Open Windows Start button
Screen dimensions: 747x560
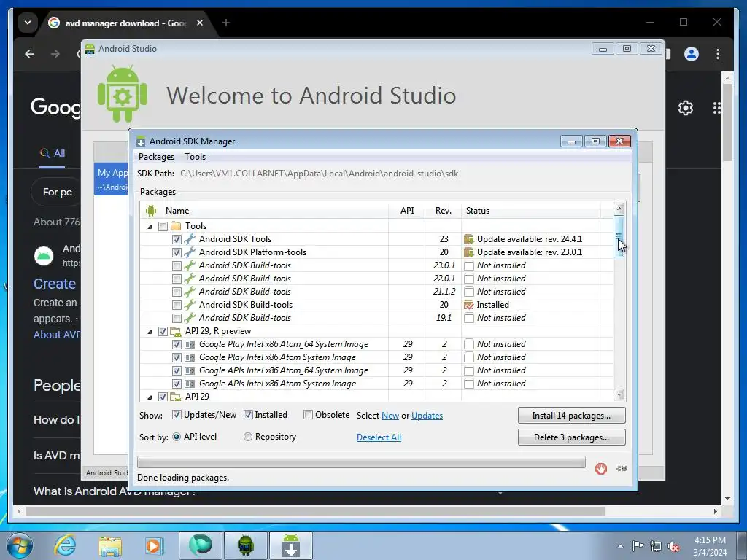coord(20,545)
